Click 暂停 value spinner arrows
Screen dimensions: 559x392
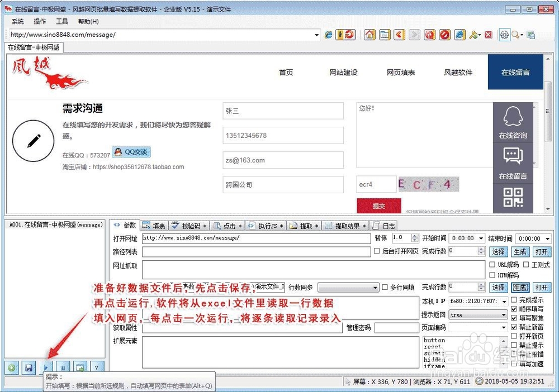point(414,238)
